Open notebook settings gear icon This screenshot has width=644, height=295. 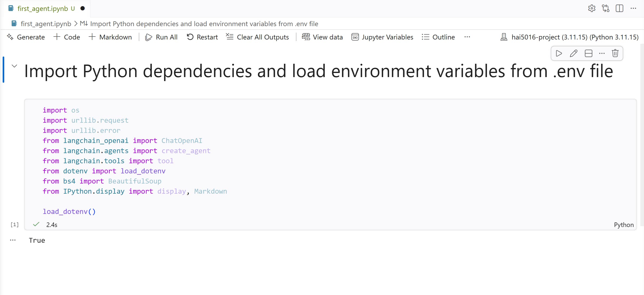tap(592, 9)
